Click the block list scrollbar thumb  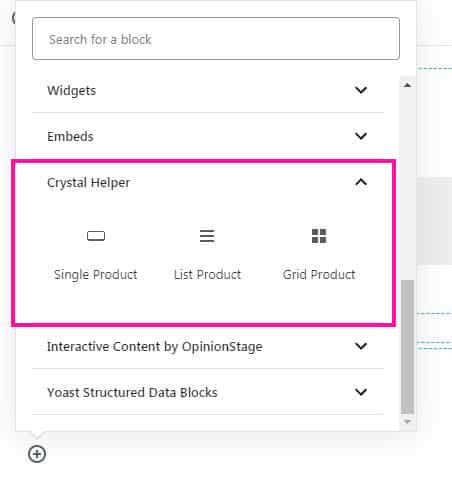pyautogui.click(x=407, y=347)
